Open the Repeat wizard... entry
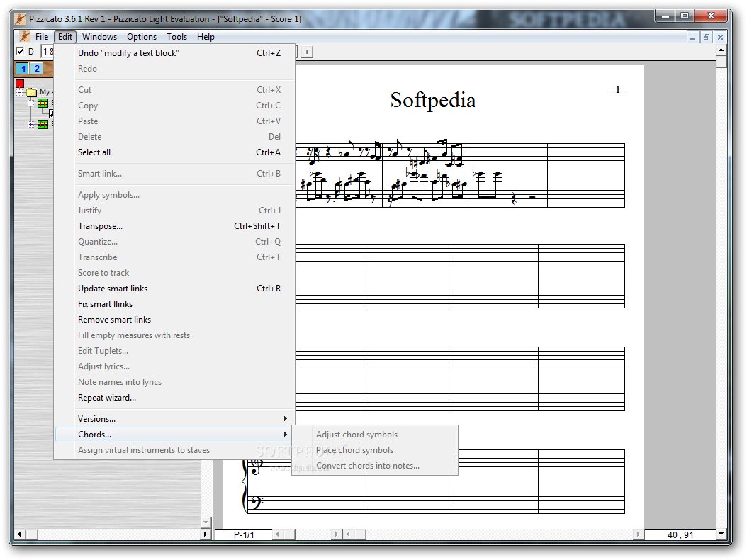 coord(174,398)
